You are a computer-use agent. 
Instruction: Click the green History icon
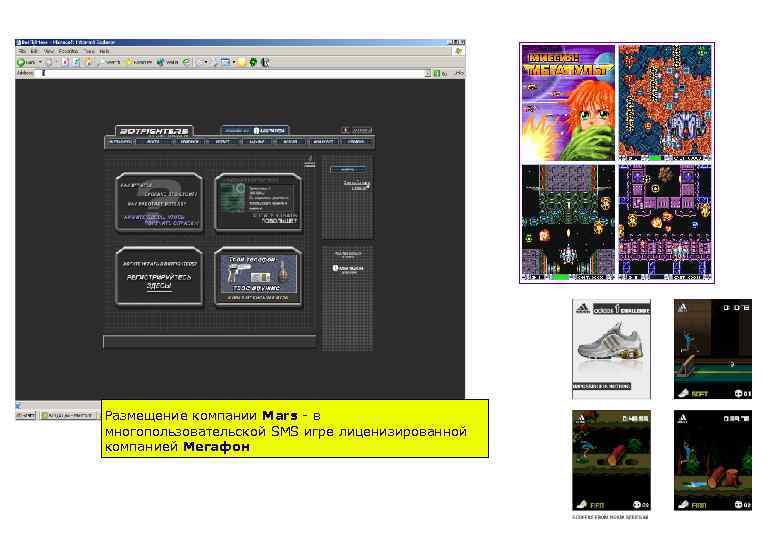[187, 62]
